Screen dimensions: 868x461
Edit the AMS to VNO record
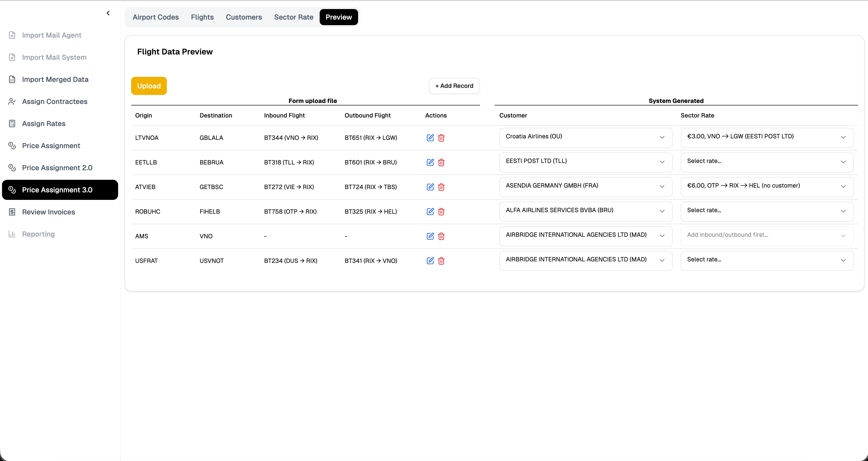pos(430,236)
